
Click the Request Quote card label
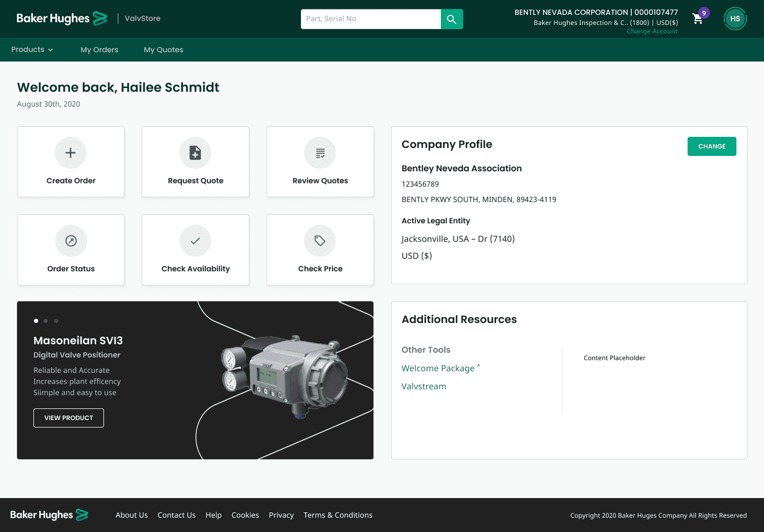tap(196, 181)
